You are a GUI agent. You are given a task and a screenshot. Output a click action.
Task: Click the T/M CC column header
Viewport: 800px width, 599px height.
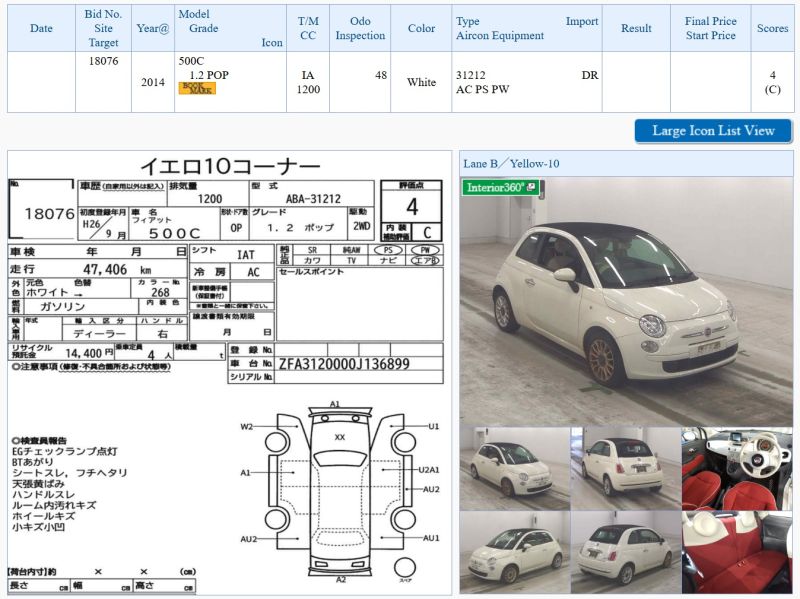point(308,29)
